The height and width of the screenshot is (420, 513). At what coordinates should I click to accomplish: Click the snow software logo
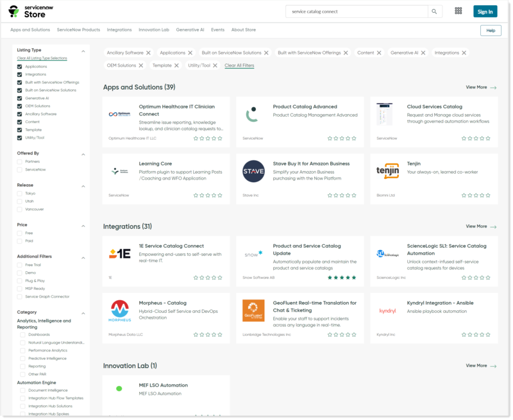click(x=254, y=254)
